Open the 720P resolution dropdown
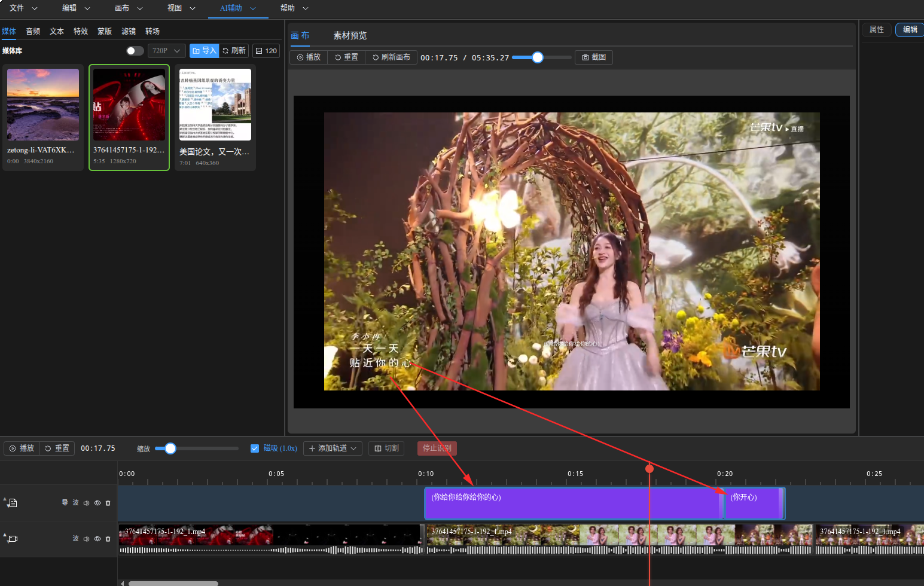This screenshot has width=924, height=586. point(166,51)
